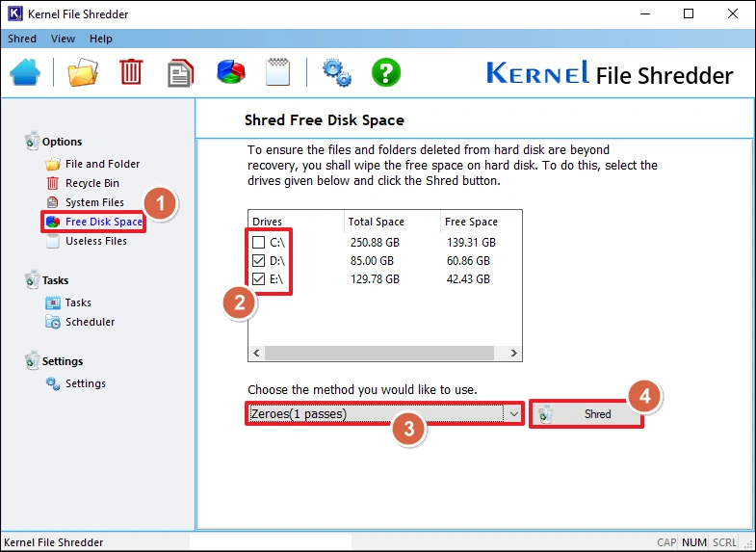The width and height of the screenshot is (756, 552).
Task: Click the System Files document toolbar icon
Action: [180, 73]
